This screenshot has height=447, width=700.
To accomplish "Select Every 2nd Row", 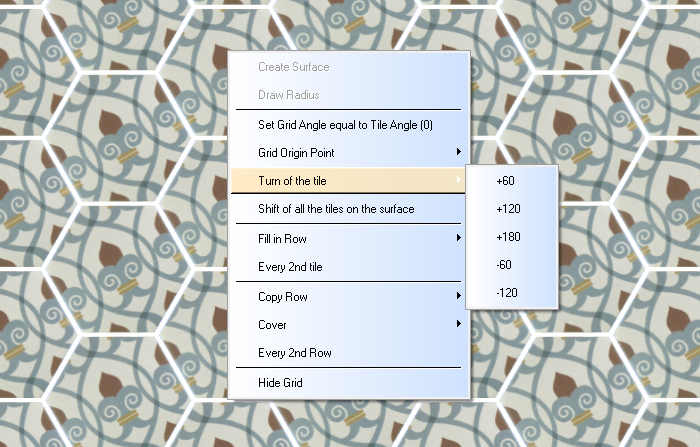I will pyautogui.click(x=295, y=353).
